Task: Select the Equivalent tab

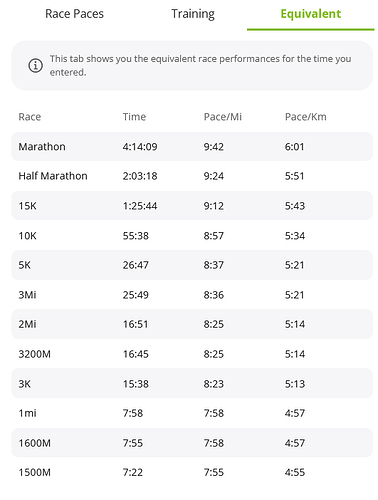Action: click(311, 14)
